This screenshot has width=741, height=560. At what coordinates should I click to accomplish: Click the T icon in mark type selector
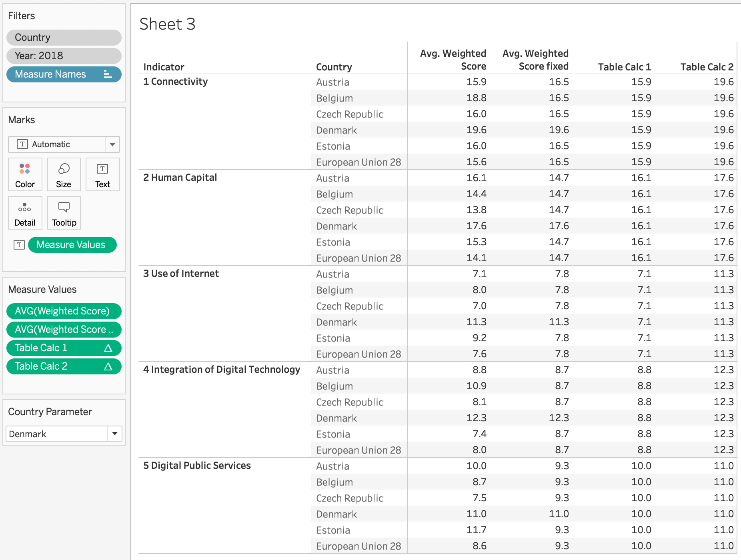[22, 144]
